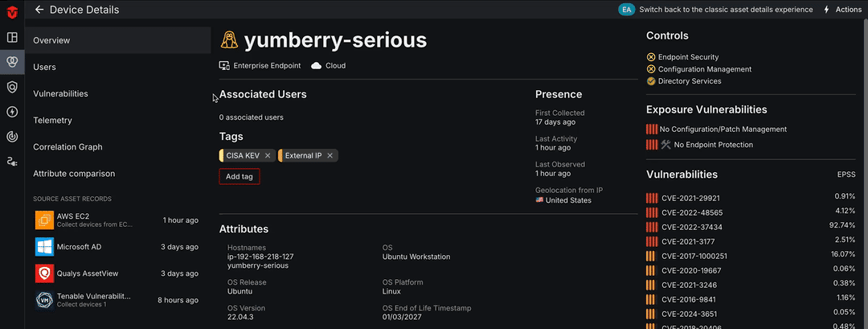The width and height of the screenshot is (868, 329).
Task: Click the Add tag button
Action: pos(240,177)
